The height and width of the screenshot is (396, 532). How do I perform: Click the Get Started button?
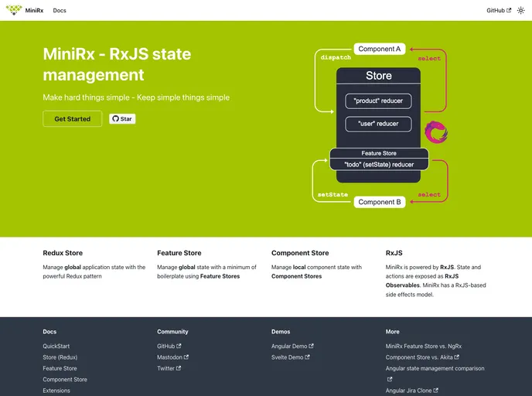pyautogui.click(x=72, y=119)
